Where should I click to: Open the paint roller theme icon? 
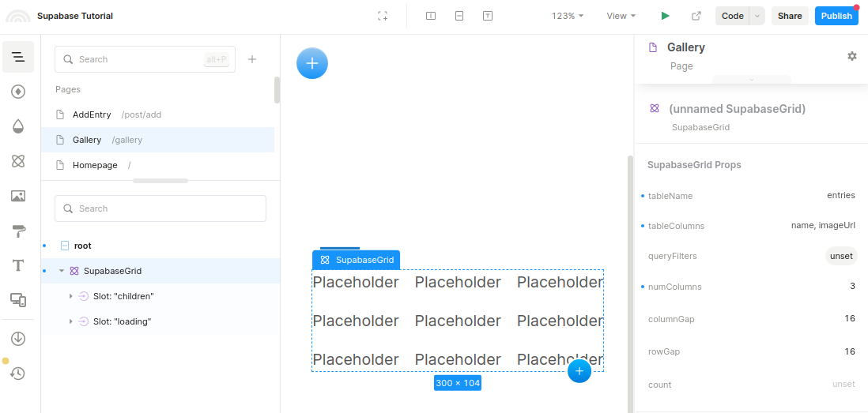pos(17,231)
